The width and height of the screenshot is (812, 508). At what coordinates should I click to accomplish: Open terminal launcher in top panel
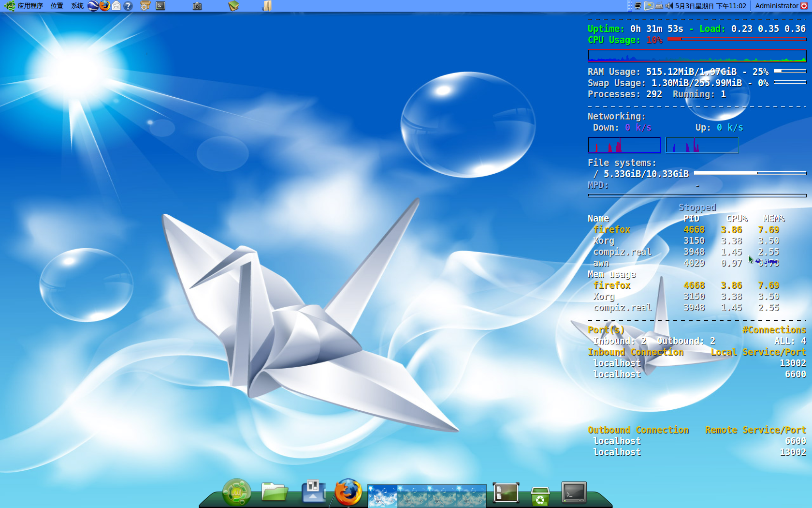click(161, 6)
